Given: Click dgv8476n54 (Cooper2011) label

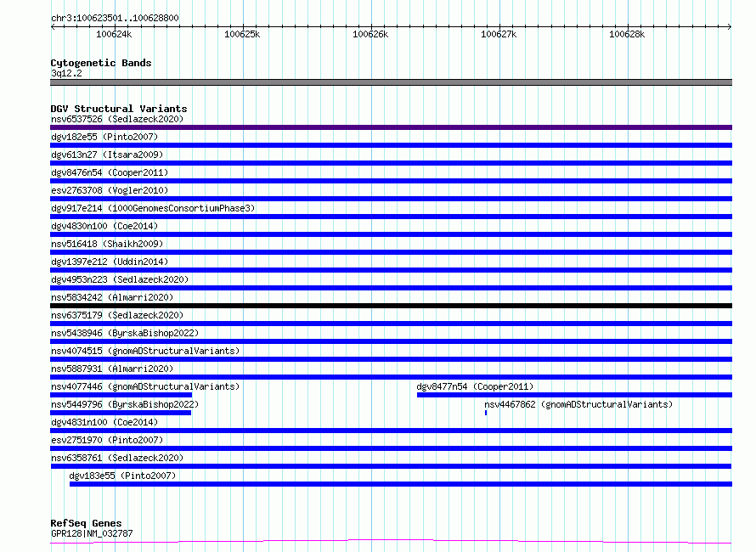Looking at the screenshot, I should (110, 172).
